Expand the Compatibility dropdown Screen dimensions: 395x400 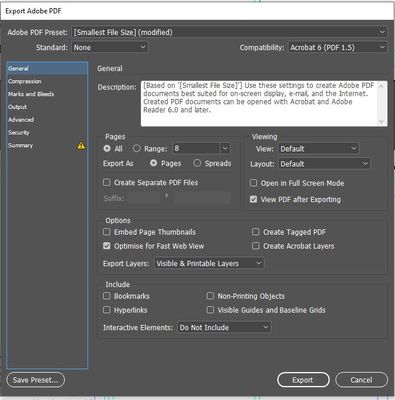[337, 47]
